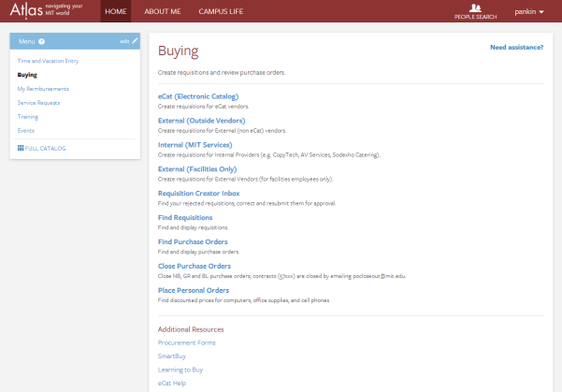Open My Reimbursements from the sidebar
Screen dimensions: 562x392
(x=43, y=89)
